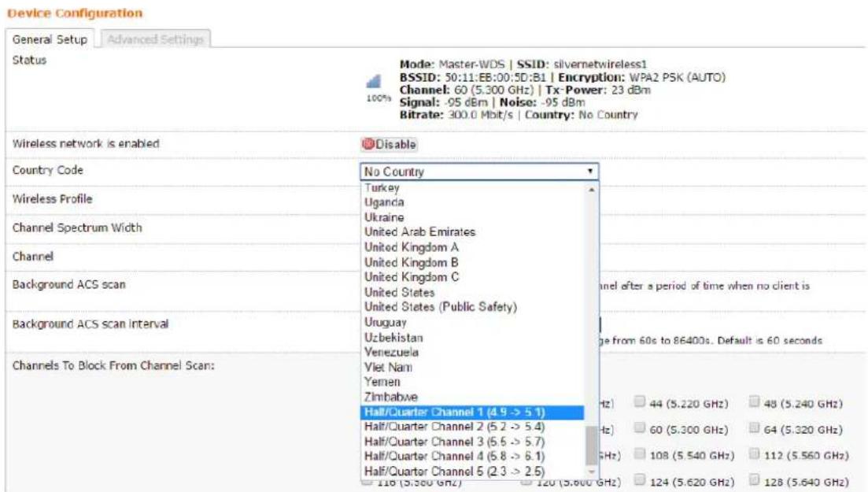Choose Half/Quarter Channel 1 (4.9 -> 5.1)
The height and width of the screenshot is (492, 868).
(472, 412)
